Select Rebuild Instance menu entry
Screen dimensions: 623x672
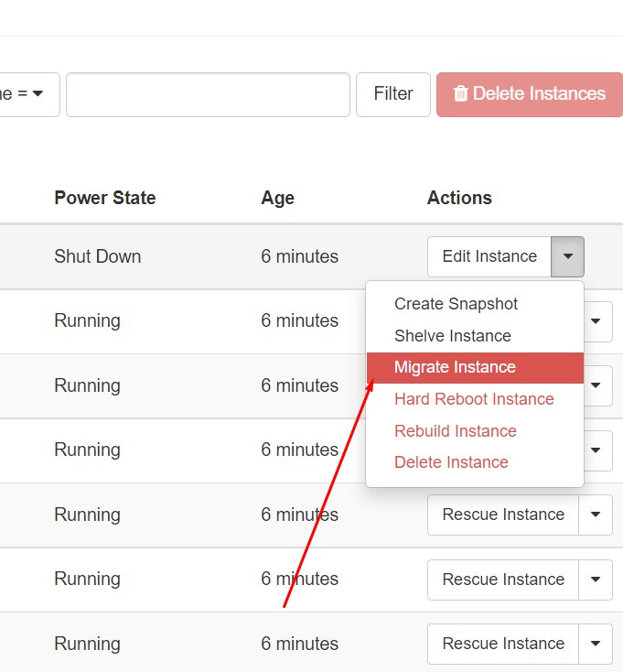pos(455,431)
